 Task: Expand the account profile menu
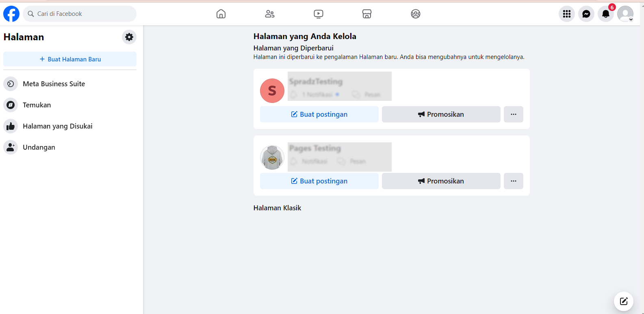(x=625, y=14)
